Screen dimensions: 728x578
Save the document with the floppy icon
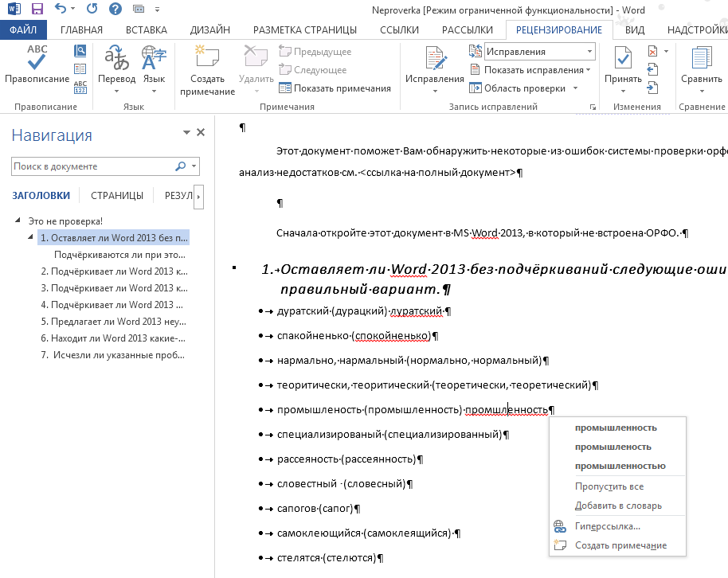[x=37, y=8]
